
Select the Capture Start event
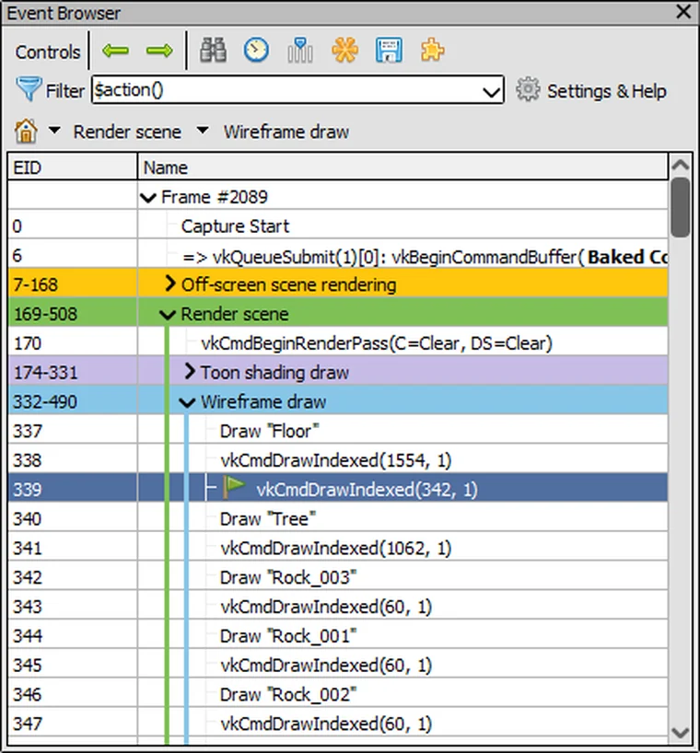point(235,226)
